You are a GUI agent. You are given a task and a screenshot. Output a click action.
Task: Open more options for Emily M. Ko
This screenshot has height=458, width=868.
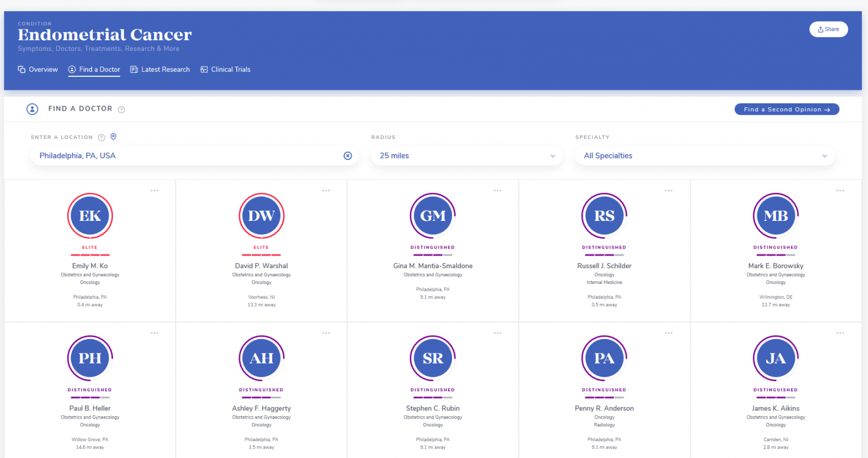click(x=154, y=191)
